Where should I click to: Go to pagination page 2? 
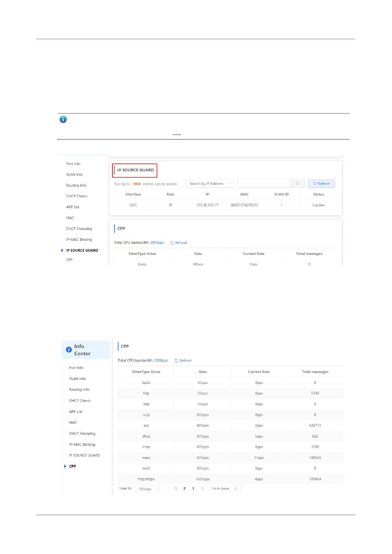(184, 489)
